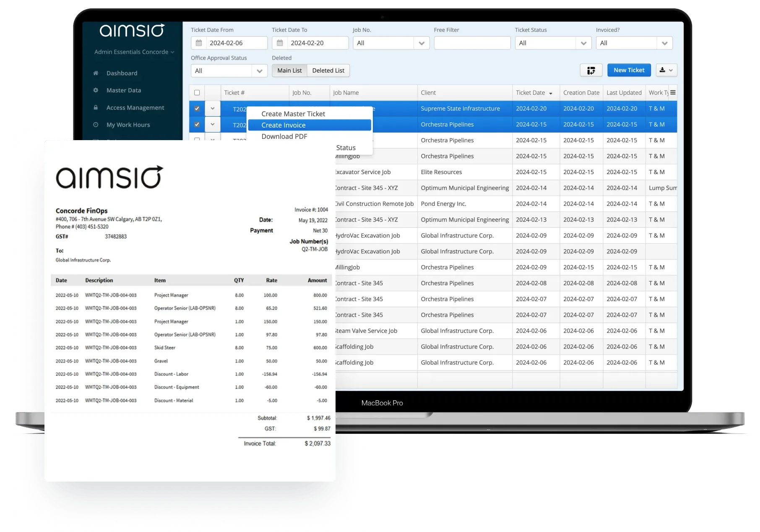
Task: Click the Aimsio logo in the sidebar
Action: tap(131, 30)
